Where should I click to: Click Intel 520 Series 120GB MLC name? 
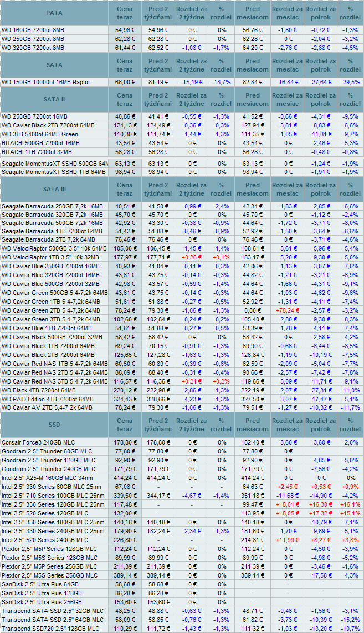coord(45,514)
